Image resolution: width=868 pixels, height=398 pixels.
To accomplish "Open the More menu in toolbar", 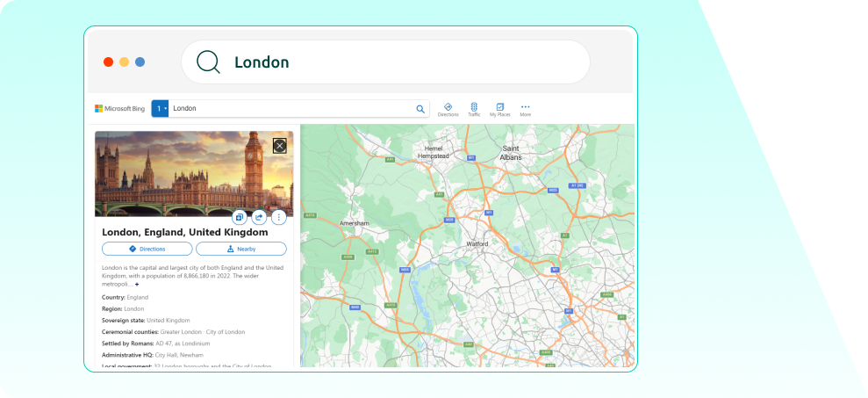I will coord(526,110).
